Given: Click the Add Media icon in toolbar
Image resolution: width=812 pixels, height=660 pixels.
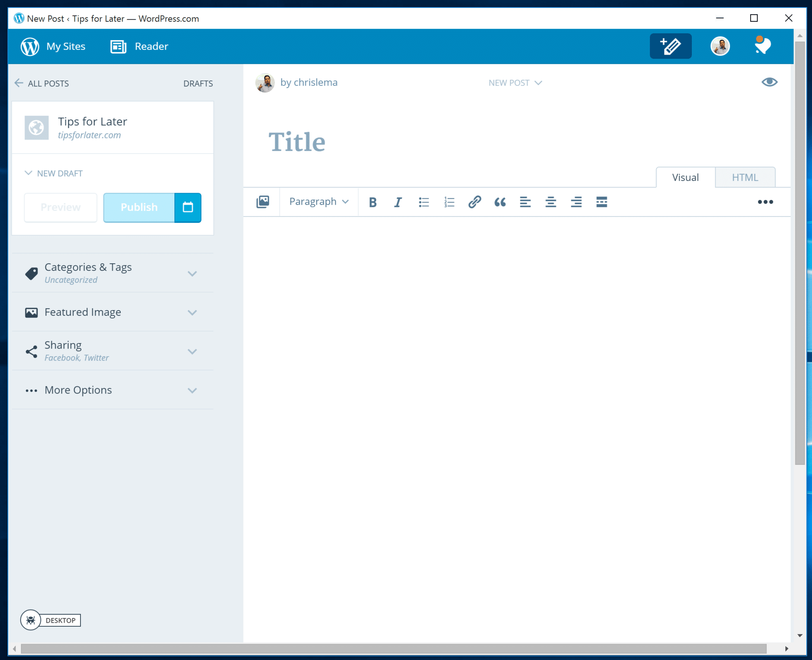Looking at the screenshot, I should (262, 202).
